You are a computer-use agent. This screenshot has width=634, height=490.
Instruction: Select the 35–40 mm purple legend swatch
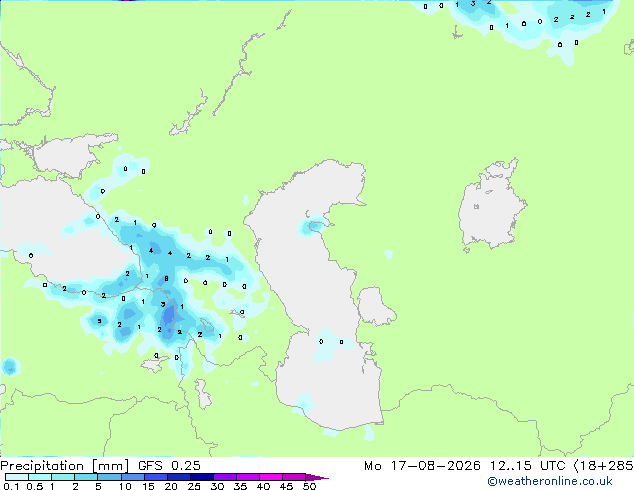(247, 477)
